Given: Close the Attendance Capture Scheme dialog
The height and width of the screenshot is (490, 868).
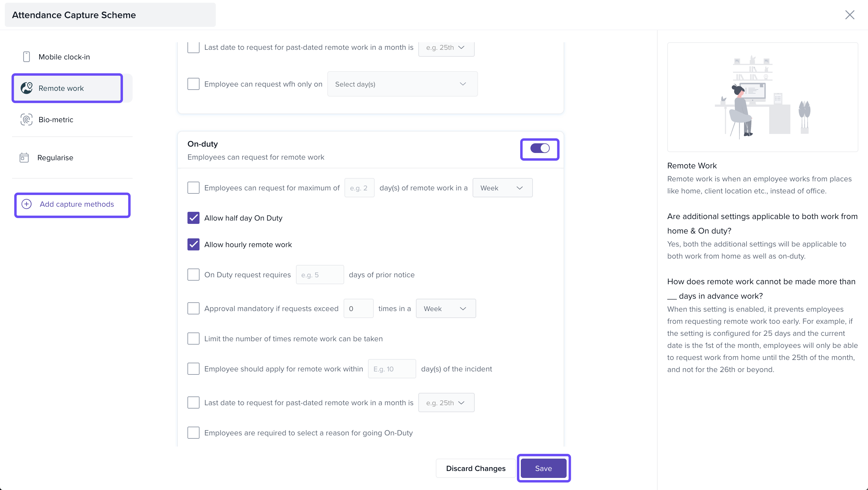Looking at the screenshot, I should pyautogui.click(x=850, y=15).
